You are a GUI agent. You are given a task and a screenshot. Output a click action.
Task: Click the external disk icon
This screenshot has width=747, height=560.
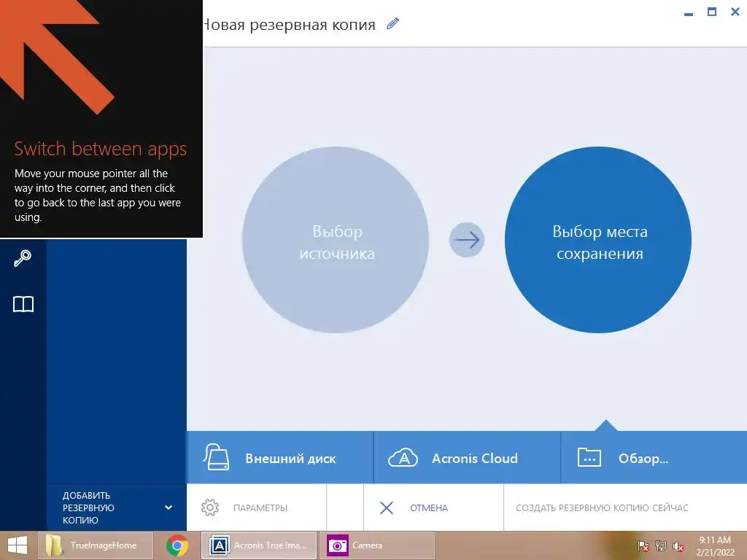[217, 456]
